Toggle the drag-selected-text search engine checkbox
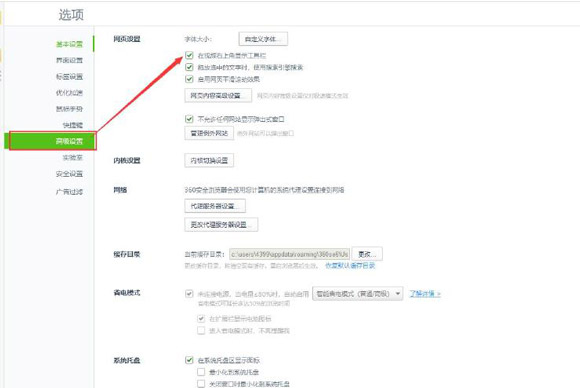This screenshot has height=388, width=580. (x=189, y=67)
